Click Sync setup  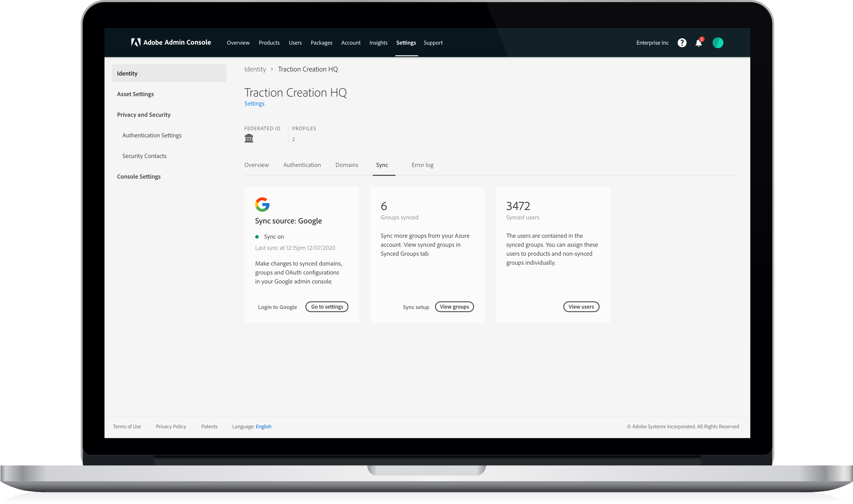pyautogui.click(x=416, y=307)
